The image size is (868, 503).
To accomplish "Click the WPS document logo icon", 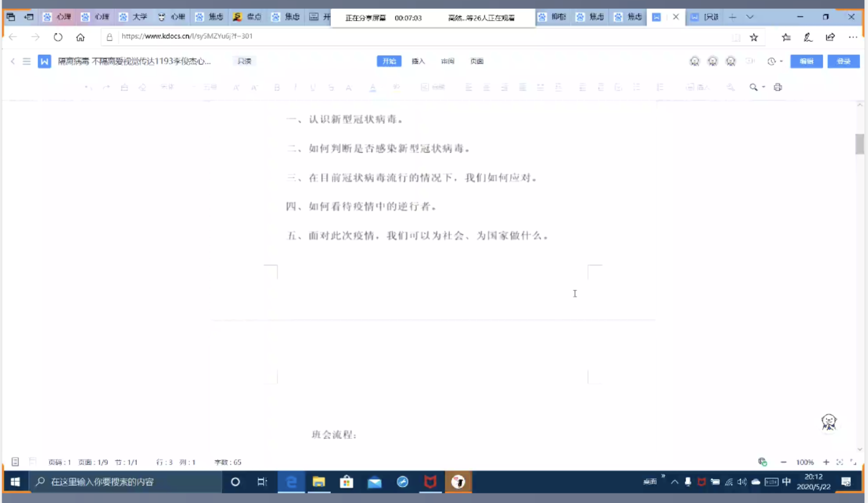I will click(x=44, y=61).
